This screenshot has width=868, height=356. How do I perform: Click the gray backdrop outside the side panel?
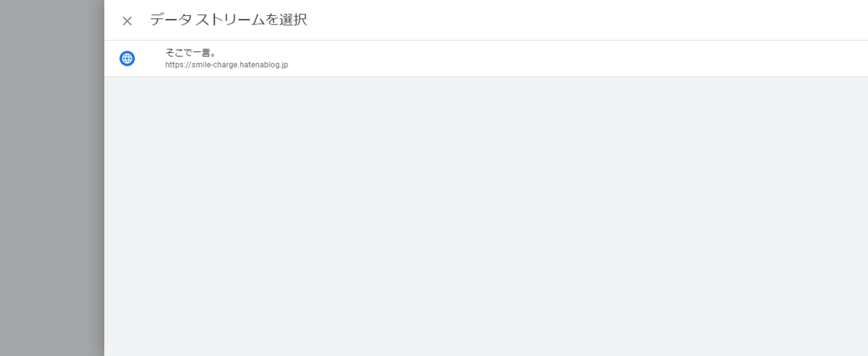[52, 178]
